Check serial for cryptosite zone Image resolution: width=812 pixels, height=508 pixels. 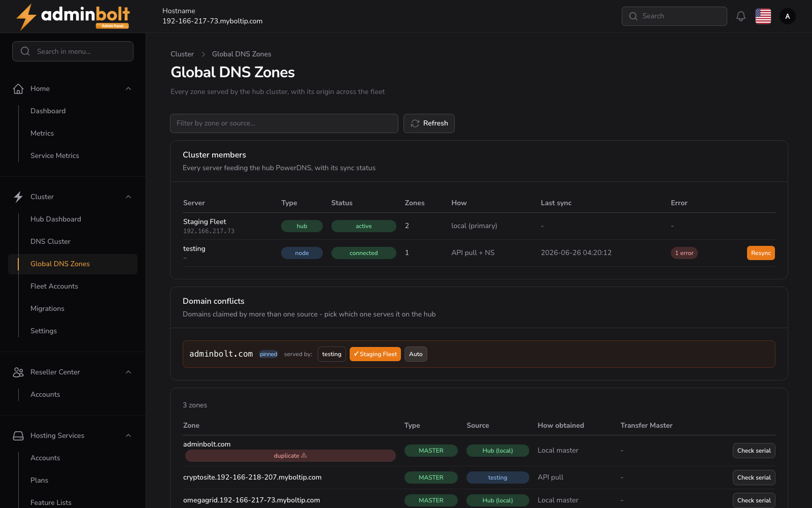[x=754, y=478]
